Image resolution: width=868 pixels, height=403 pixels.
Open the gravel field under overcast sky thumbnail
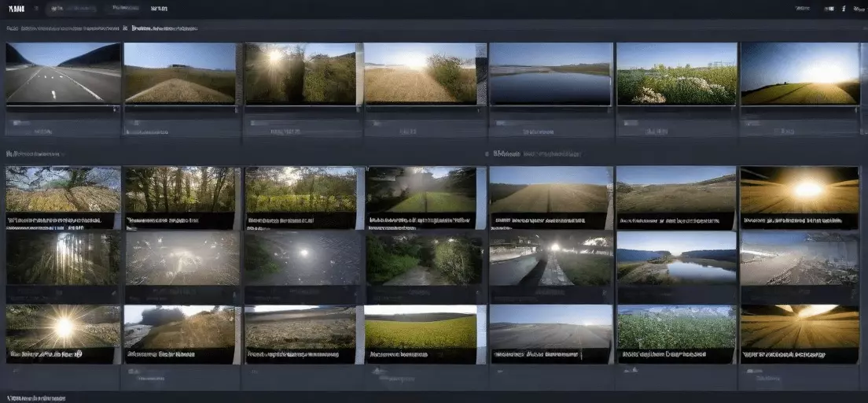click(x=300, y=327)
